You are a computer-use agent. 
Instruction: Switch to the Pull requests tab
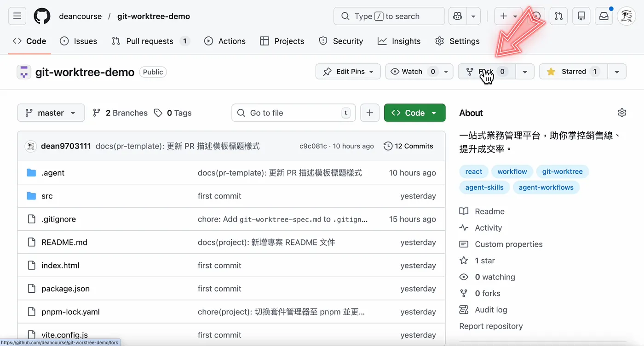coord(150,41)
